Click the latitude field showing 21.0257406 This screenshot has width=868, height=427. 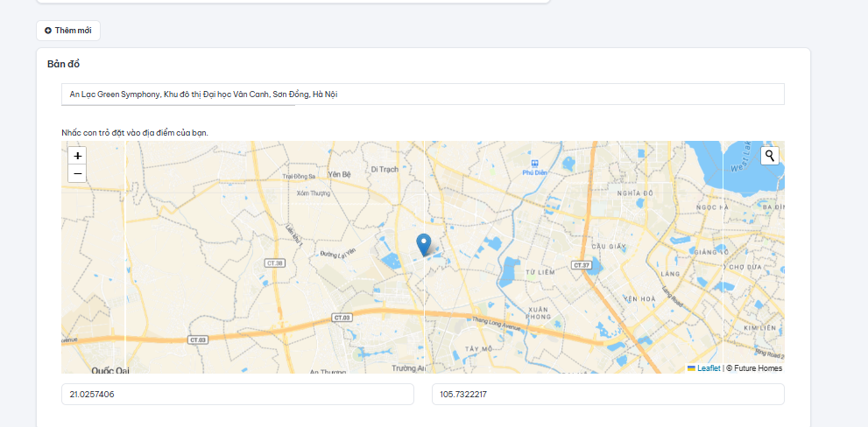click(x=237, y=395)
